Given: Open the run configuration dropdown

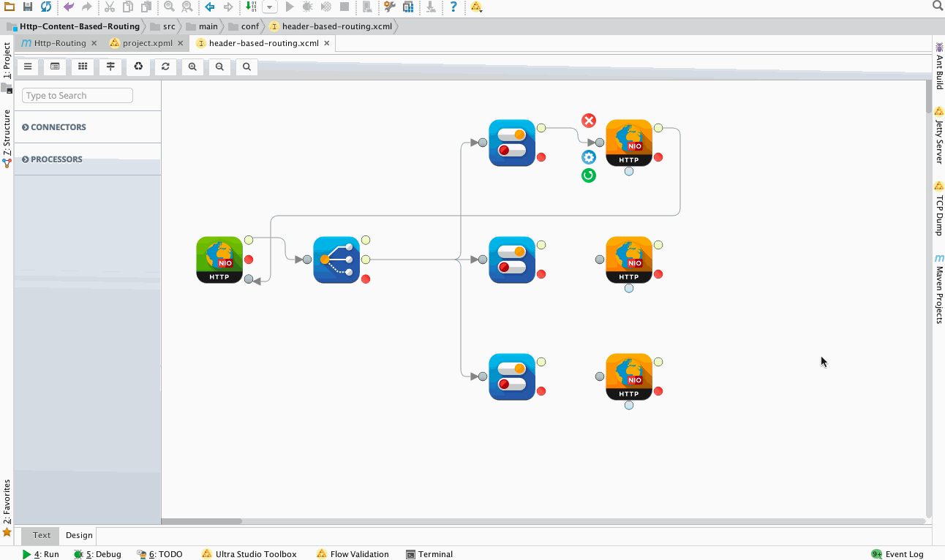Looking at the screenshot, I should (x=270, y=7).
